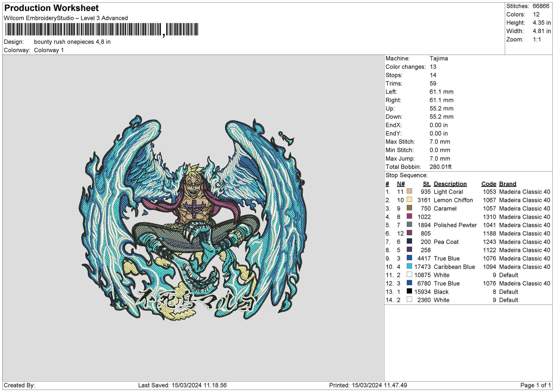Click the swatch for code 1188

point(409,233)
